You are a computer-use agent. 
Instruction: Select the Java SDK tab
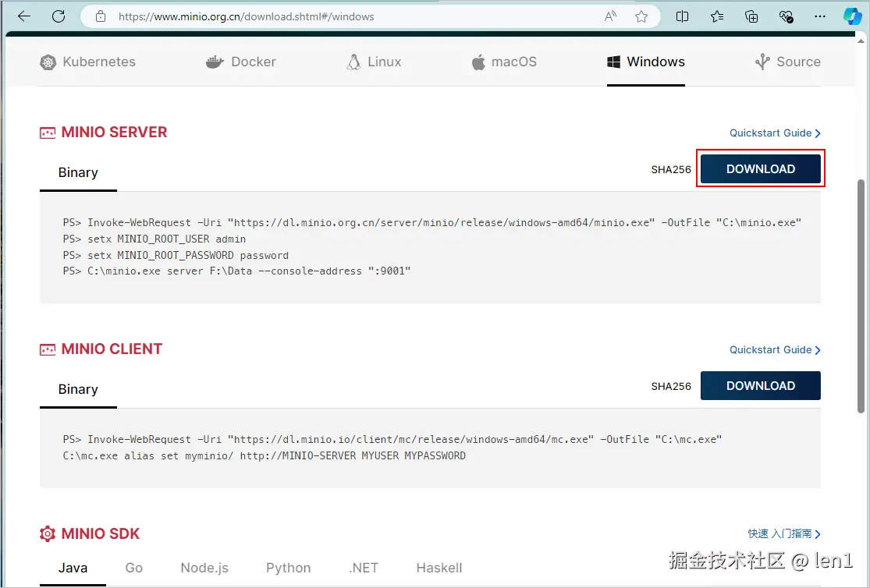pos(73,568)
